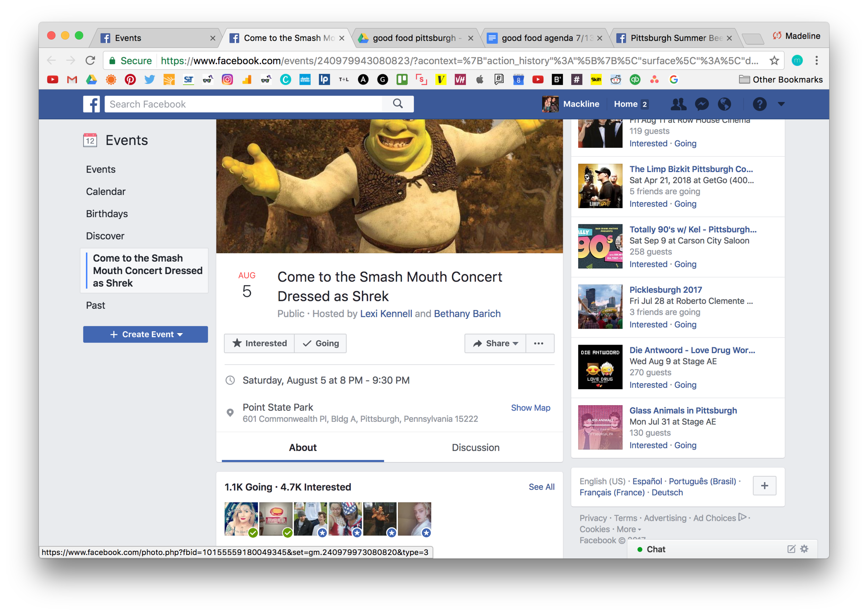Screen dimensions: 868x614
Task: Bookmark this page with star icon
Action: (774, 60)
